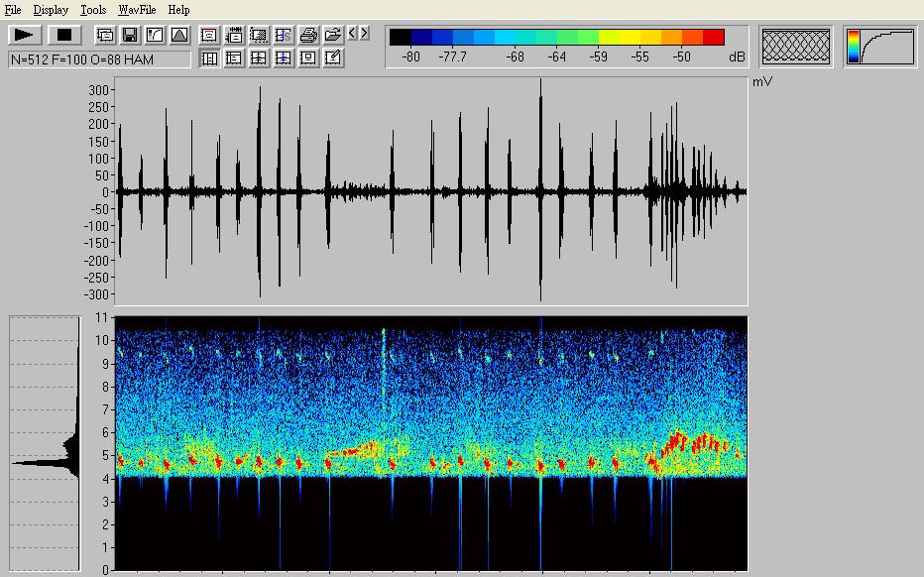Image resolution: width=924 pixels, height=577 pixels.
Task: Click the notepad with pencil icon
Action: pos(333,58)
